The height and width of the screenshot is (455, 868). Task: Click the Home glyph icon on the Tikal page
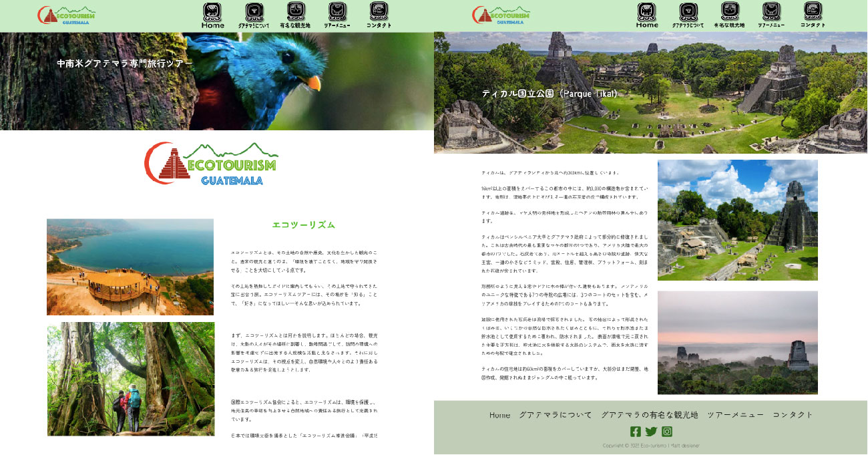(x=646, y=12)
